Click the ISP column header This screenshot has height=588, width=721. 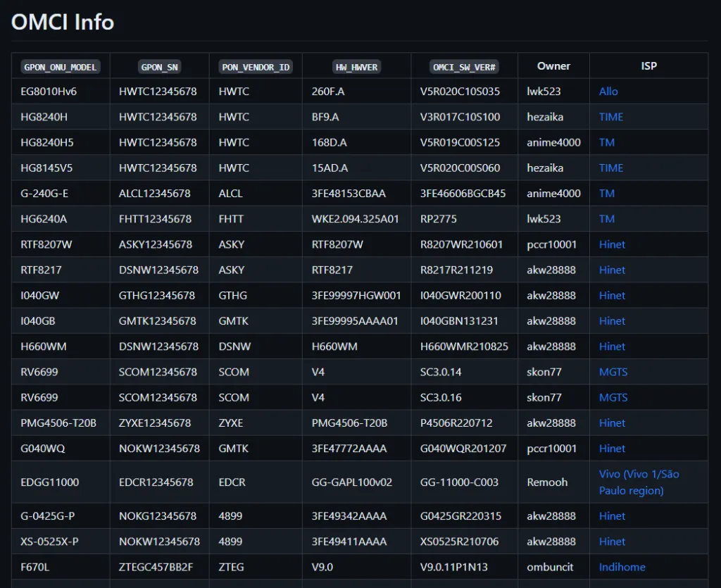click(x=648, y=66)
